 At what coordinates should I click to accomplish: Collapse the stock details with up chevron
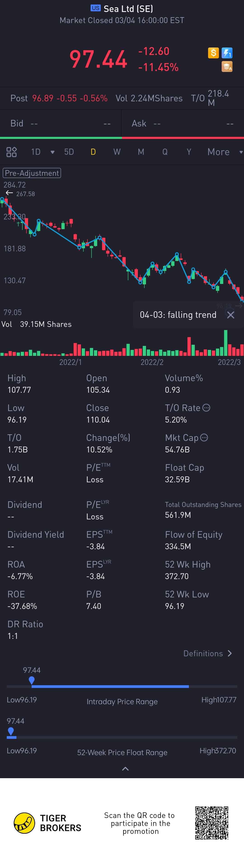pos(125,769)
